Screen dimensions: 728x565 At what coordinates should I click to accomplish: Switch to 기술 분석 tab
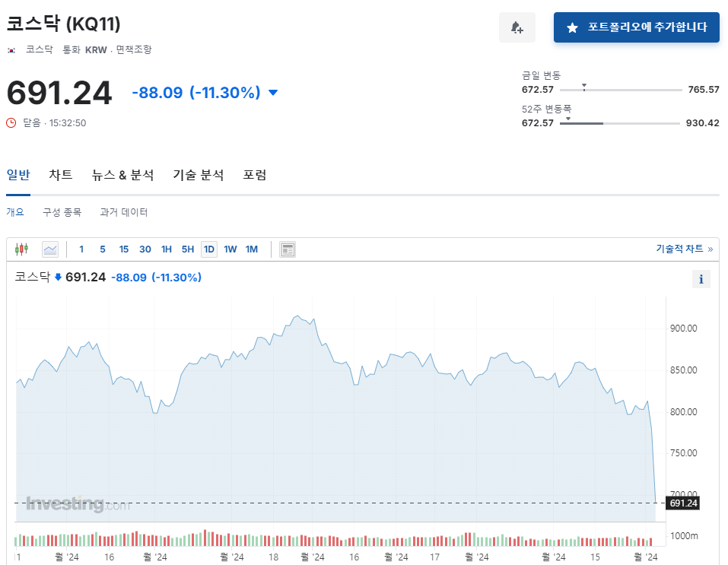199,175
